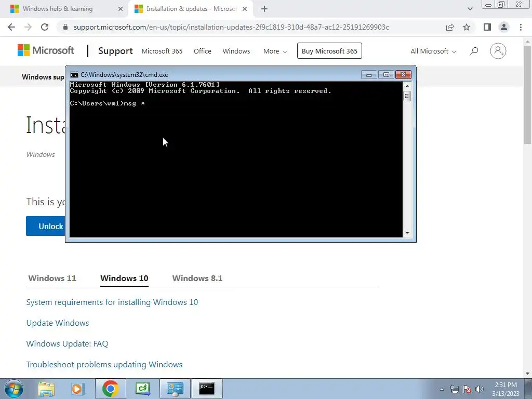Open the Chrome profile avatar
Viewport: 532px width, 399px height.
504,27
